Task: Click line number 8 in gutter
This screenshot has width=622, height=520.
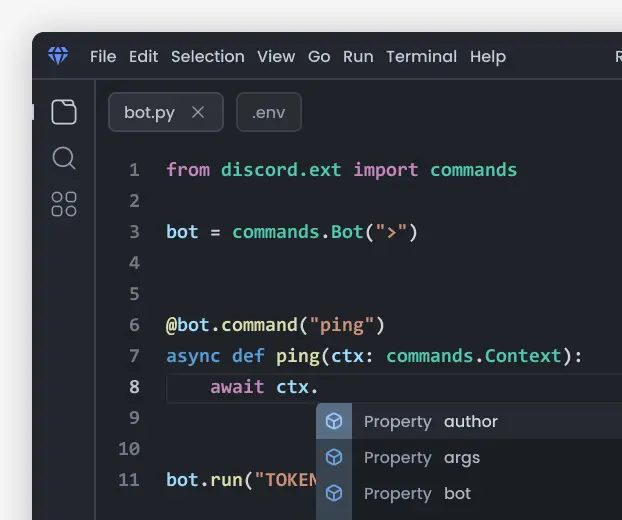Action: click(x=134, y=387)
